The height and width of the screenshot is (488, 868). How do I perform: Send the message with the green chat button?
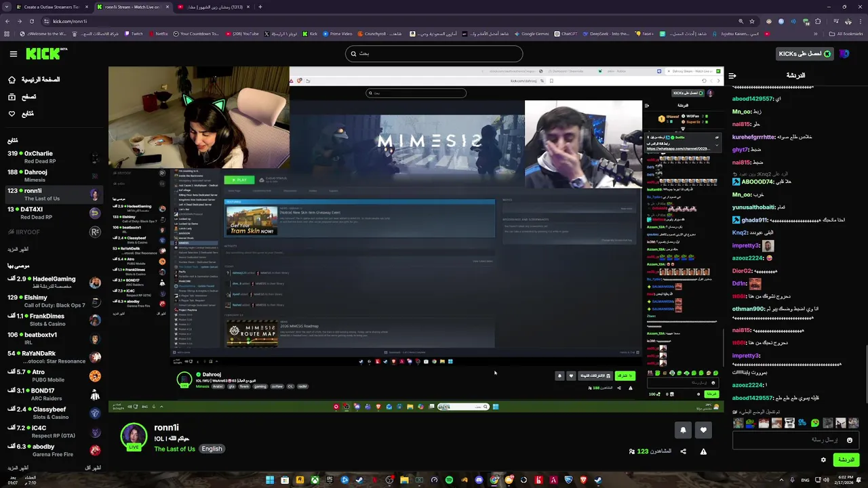846,460
